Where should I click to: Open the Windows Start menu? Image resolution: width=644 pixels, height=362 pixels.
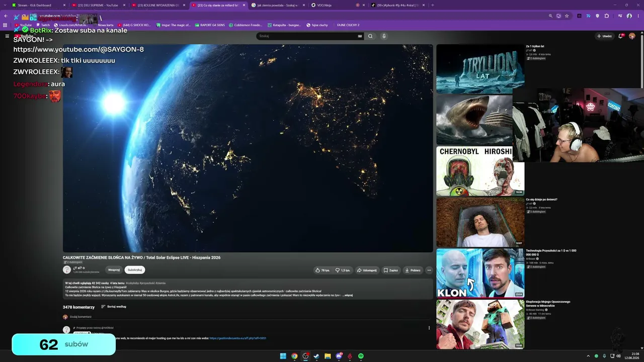click(x=283, y=356)
